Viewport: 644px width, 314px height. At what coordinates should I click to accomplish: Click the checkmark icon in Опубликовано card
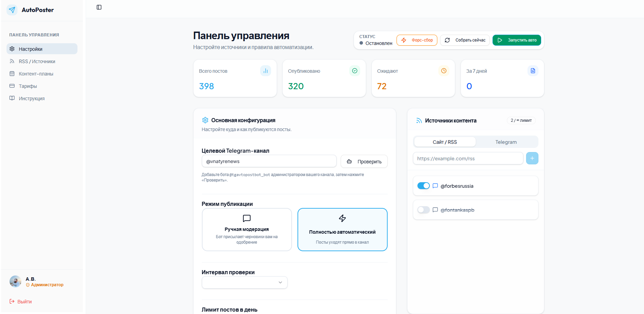coord(355,71)
